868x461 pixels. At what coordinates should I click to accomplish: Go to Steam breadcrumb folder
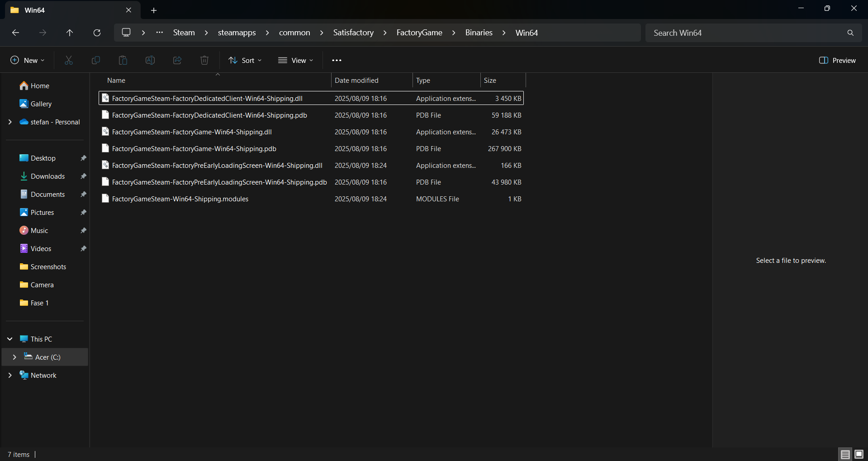coord(184,33)
